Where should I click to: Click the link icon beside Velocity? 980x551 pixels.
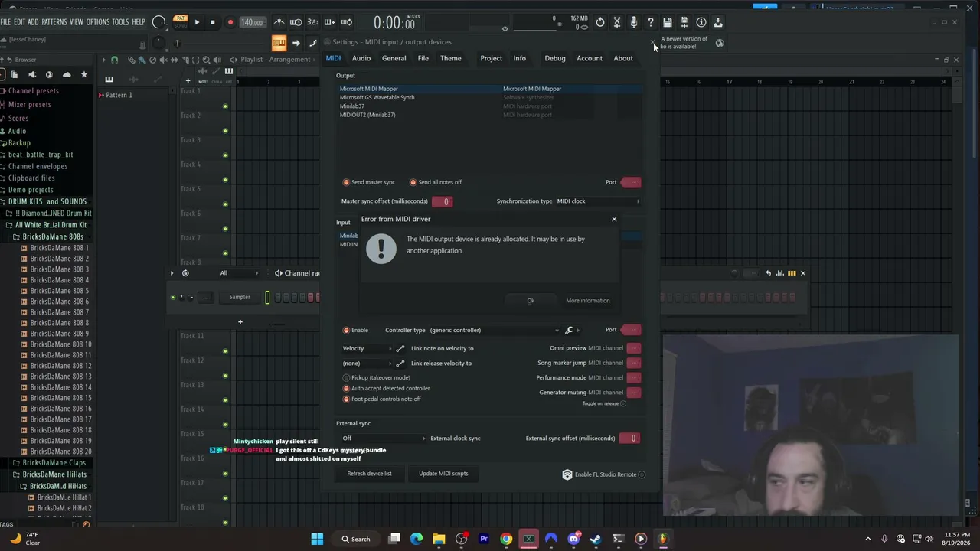400,348
